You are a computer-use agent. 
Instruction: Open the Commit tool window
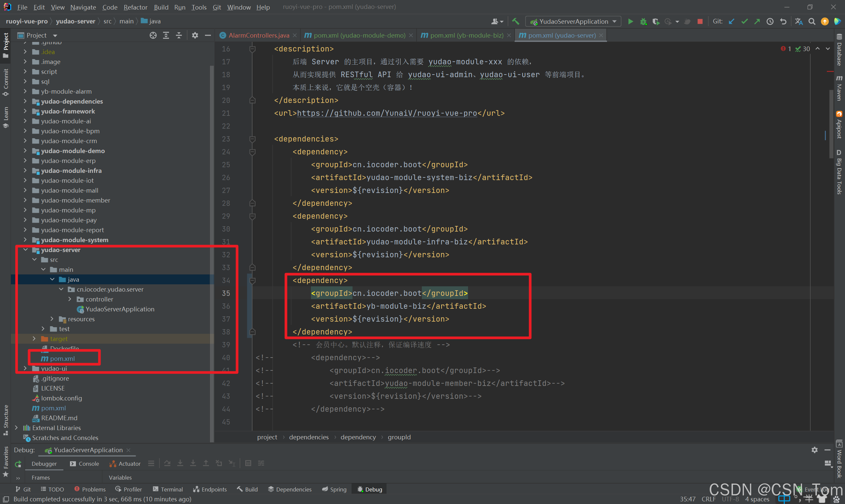point(6,82)
